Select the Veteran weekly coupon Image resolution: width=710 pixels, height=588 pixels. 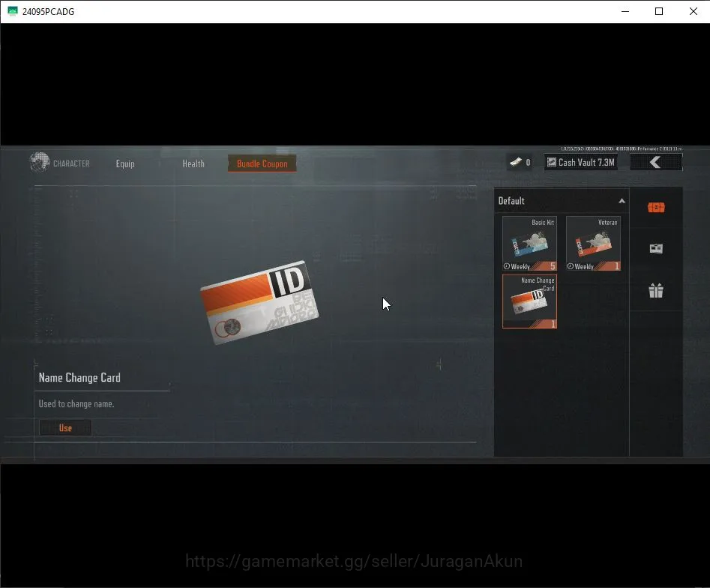pyautogui.click(x=593, y=243)
